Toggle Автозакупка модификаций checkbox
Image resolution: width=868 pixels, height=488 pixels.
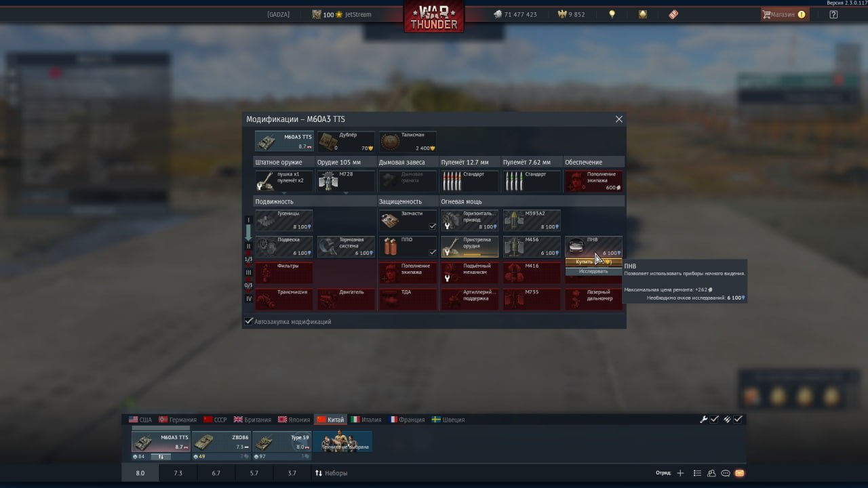[249, 321]
